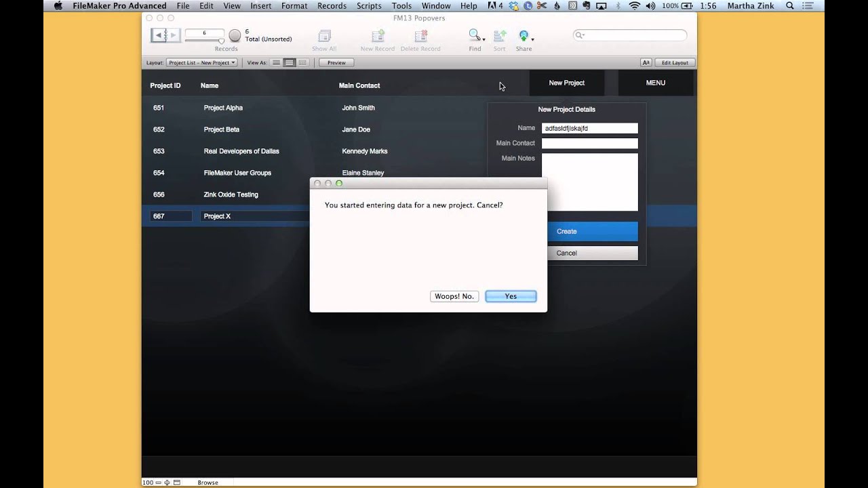Screen dimensions: 868x488
Task: Start a Find with magnifier icon
Action: [474, 35]
